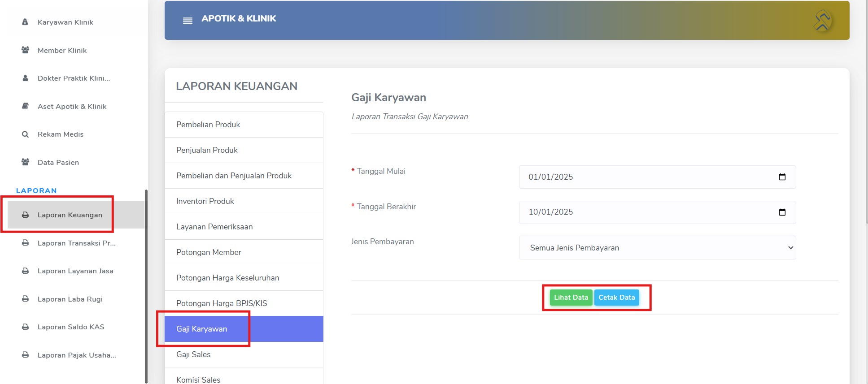
Task: Open Laporan Layanan Jasa menu label
Action: [75, 271]
